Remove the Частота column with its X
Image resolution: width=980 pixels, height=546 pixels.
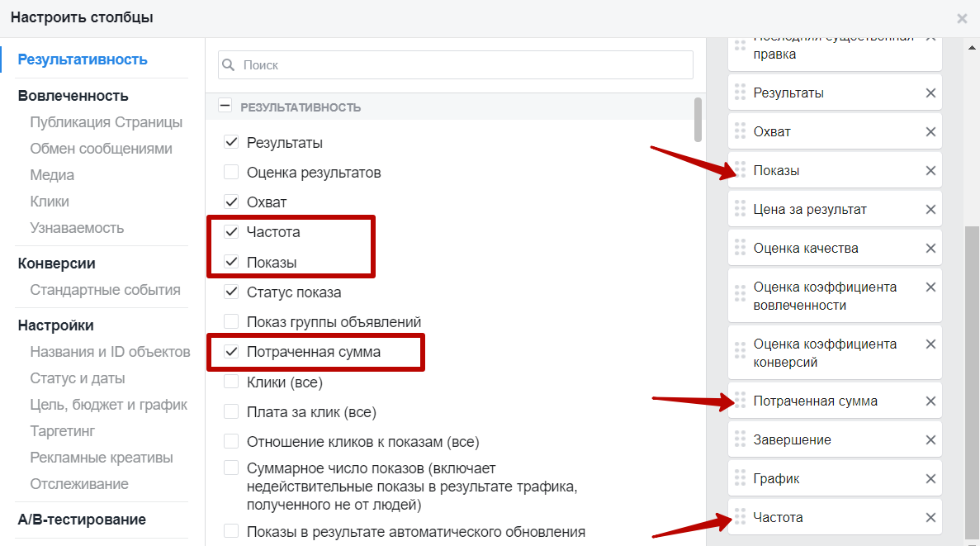[x=930, y=517]
